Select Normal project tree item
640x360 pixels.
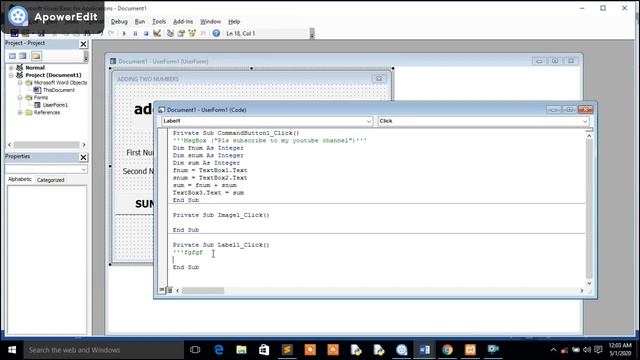click(x=35, y=68)
